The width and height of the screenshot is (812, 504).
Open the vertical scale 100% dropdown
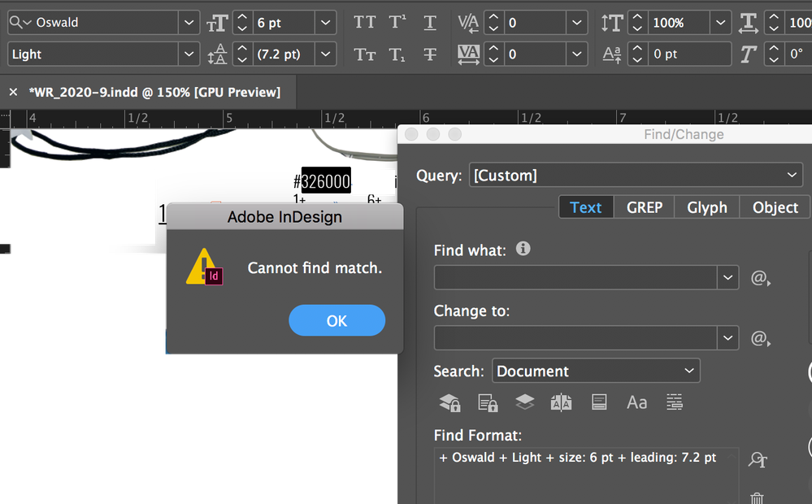tap(720, 23)
